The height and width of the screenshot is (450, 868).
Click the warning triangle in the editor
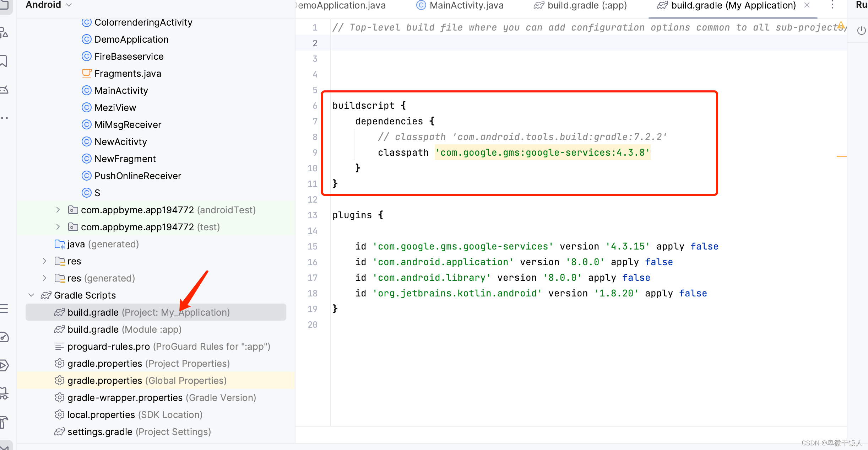[842, 25]
